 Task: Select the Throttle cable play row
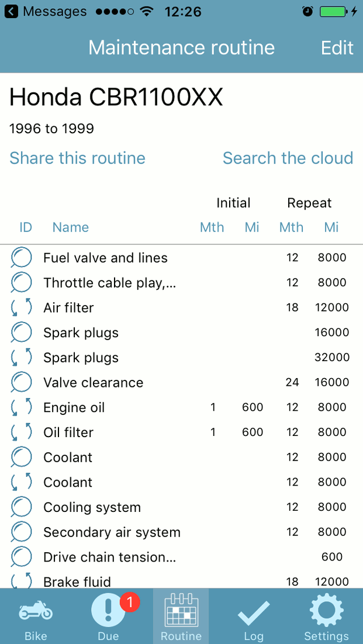109,283
